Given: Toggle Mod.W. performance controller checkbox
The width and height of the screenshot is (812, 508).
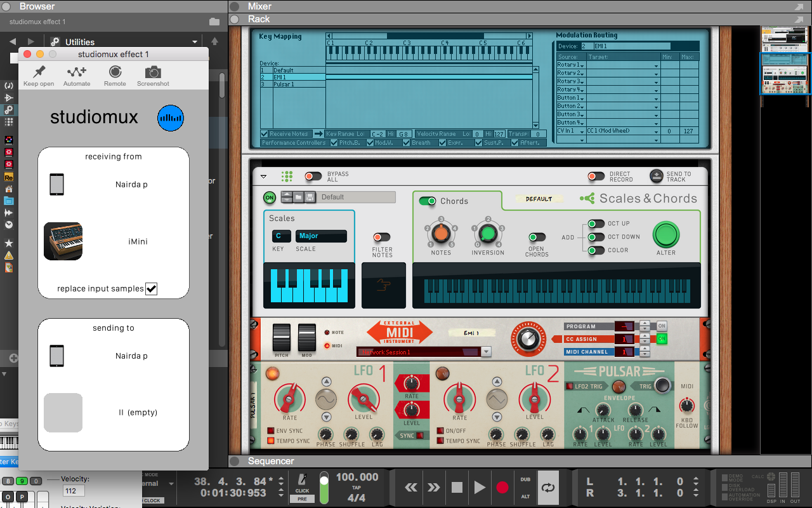Looking at the screenshot, I should pyautogui.click(x=370, y=143).
